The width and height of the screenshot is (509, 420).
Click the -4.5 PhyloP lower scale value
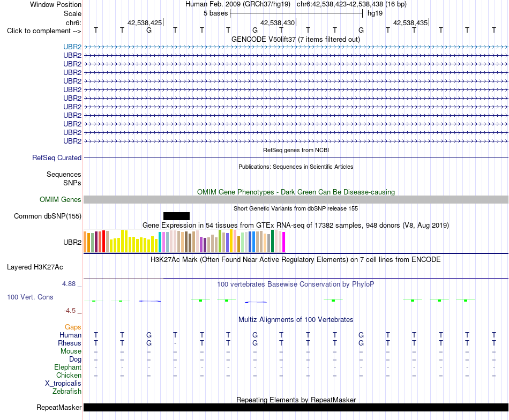[x=70, y=311]
